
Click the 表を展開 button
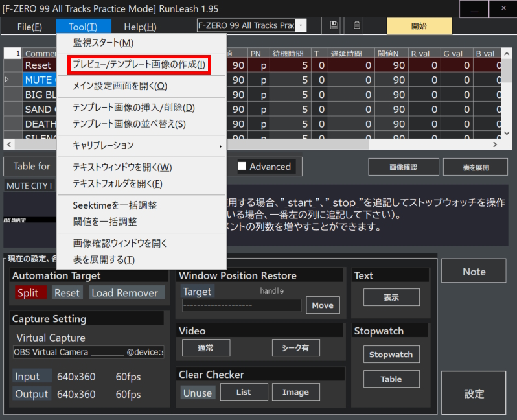476,167
